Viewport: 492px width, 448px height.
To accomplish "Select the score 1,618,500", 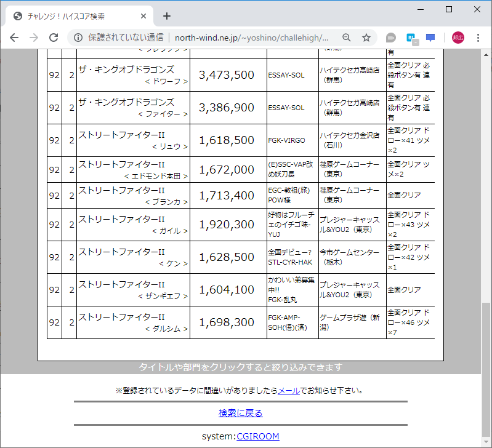I will pos(227,140).
